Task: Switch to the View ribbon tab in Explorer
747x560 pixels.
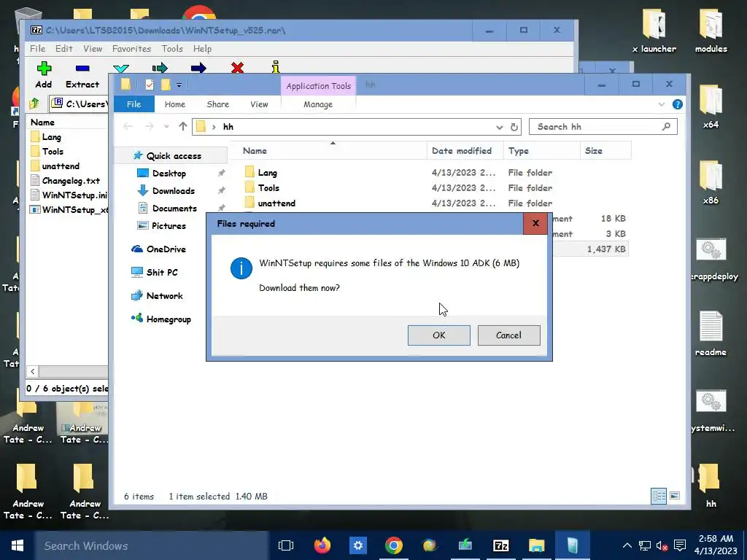Action: [259, 104]
